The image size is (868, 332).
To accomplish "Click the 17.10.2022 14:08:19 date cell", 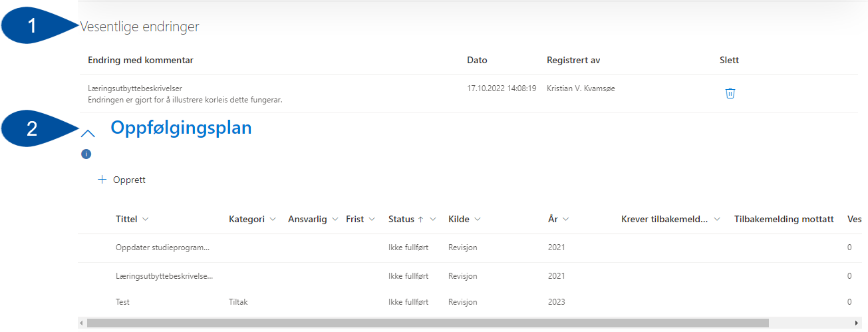I will click(502, 88).
